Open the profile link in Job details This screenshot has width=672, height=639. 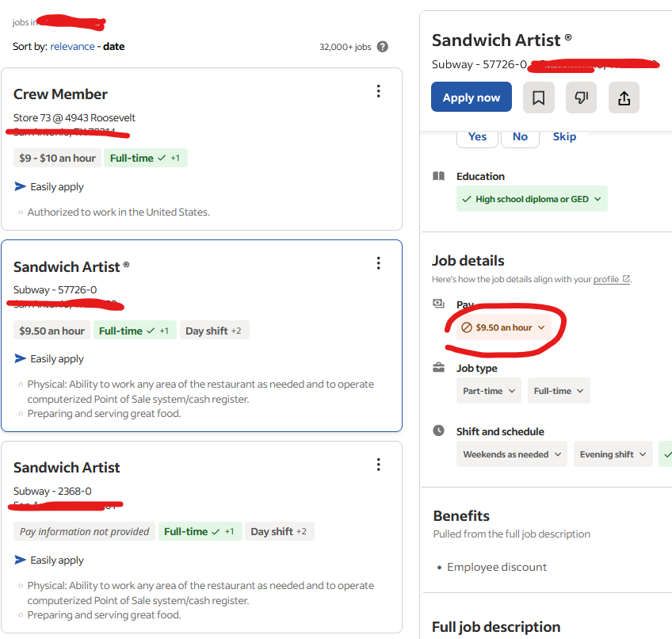click(606, 279)
